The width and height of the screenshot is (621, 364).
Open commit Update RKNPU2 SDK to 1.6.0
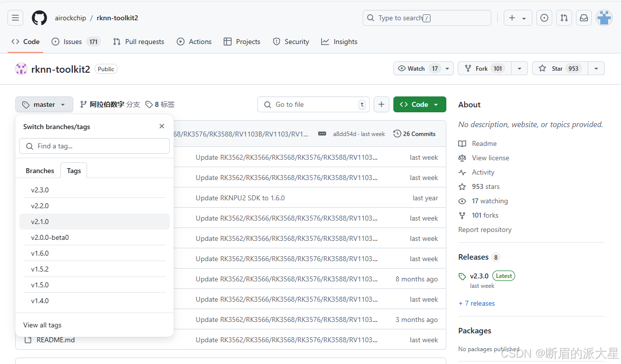240,198
